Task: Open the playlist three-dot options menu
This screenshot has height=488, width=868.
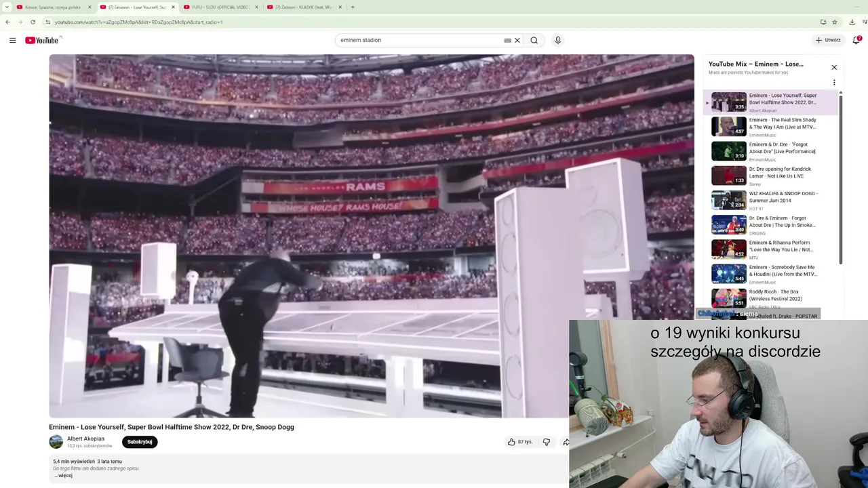Action: pyautogui.click(x=834, y=83)
